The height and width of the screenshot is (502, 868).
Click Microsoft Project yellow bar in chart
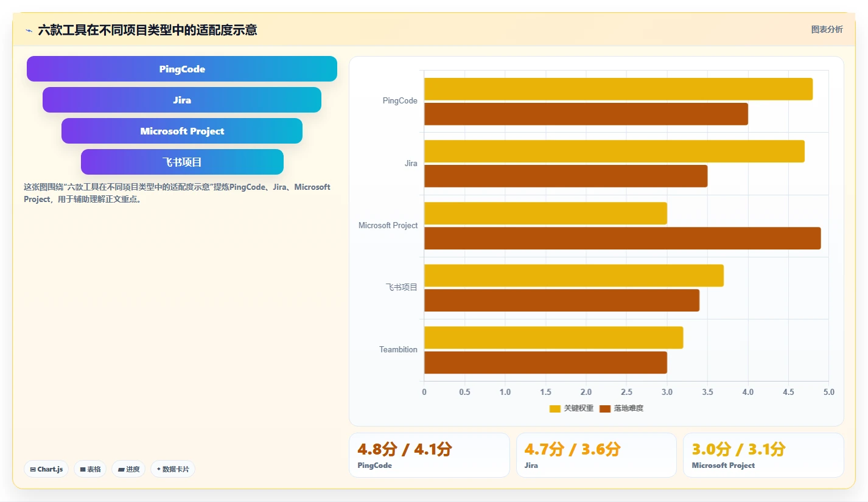(x=545, y=213)
